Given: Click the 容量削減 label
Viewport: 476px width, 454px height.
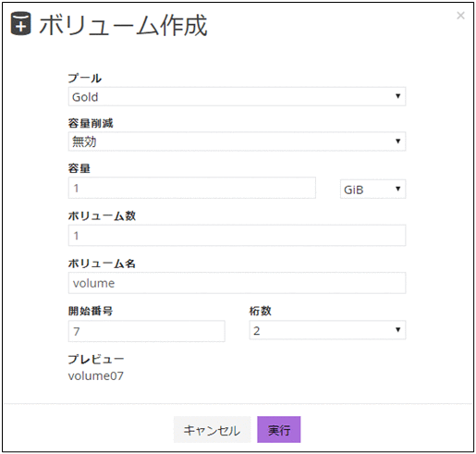Looking at the screenshot, I should click(91, 123).
